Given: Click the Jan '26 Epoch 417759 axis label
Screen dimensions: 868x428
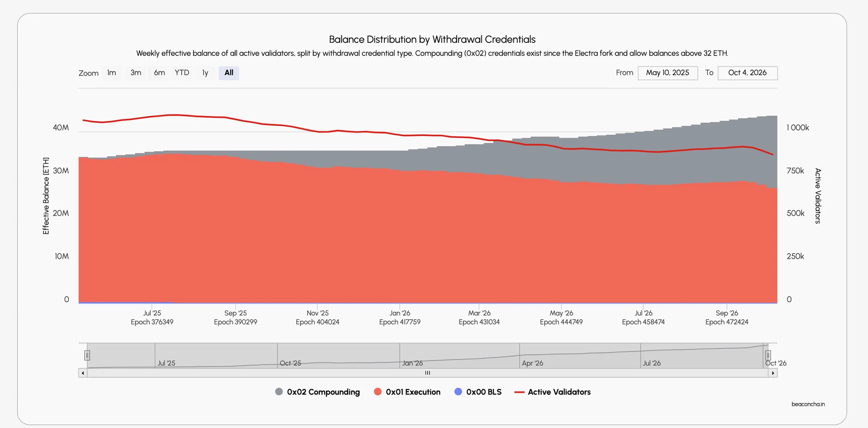Looking at the screenshot, I should 400,317.
